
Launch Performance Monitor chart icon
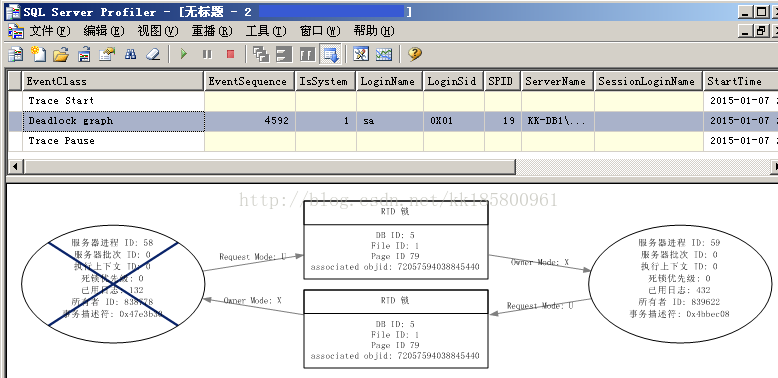point(384,54)
